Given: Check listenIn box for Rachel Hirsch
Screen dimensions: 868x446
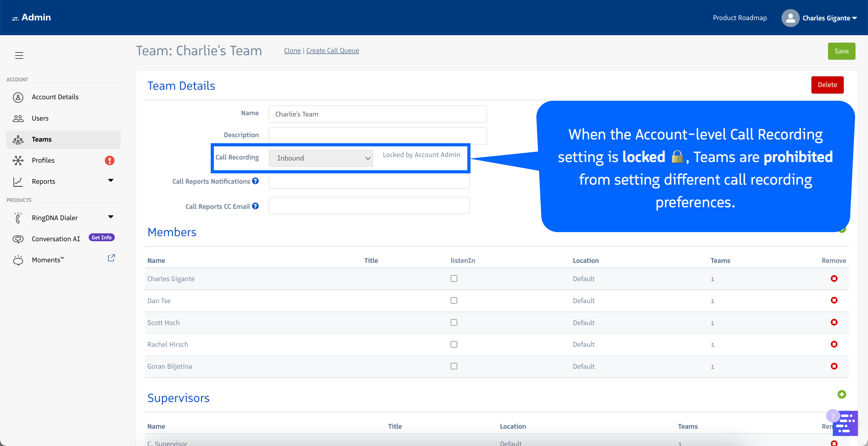Looking at the screenshot, I should pyautogui.click(x=454, y=344).
